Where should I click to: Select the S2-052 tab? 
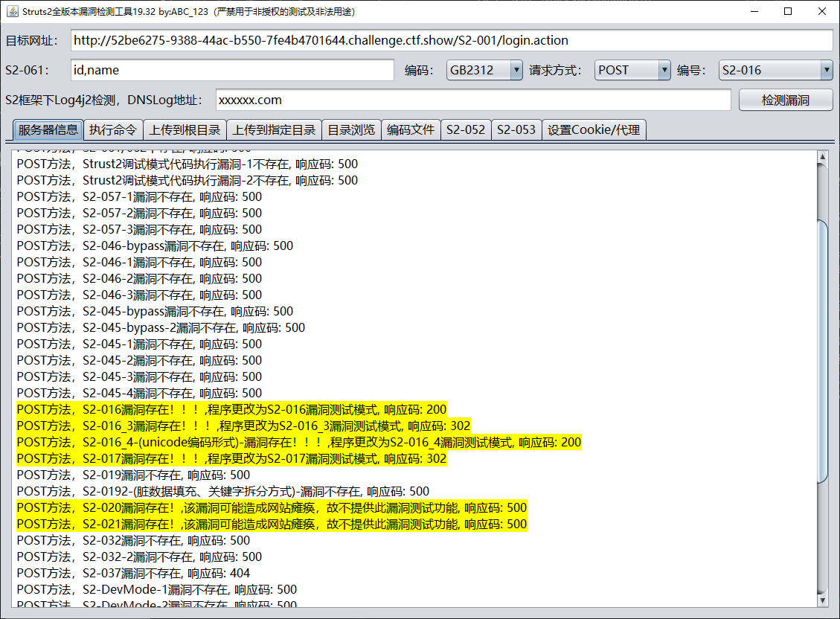pyautogui.click(x=466, y=129)
